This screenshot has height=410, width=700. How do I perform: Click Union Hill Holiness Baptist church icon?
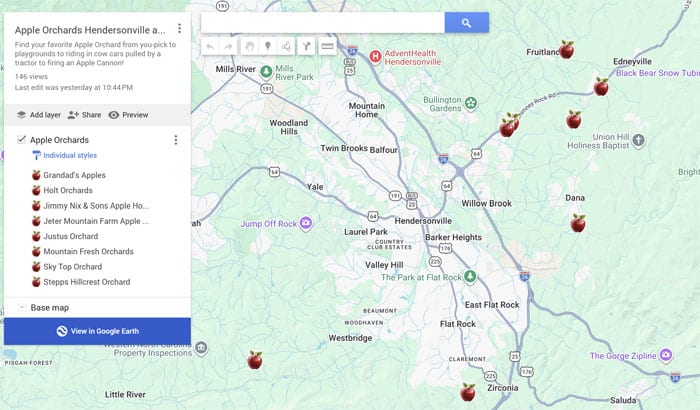click(639, 141)
